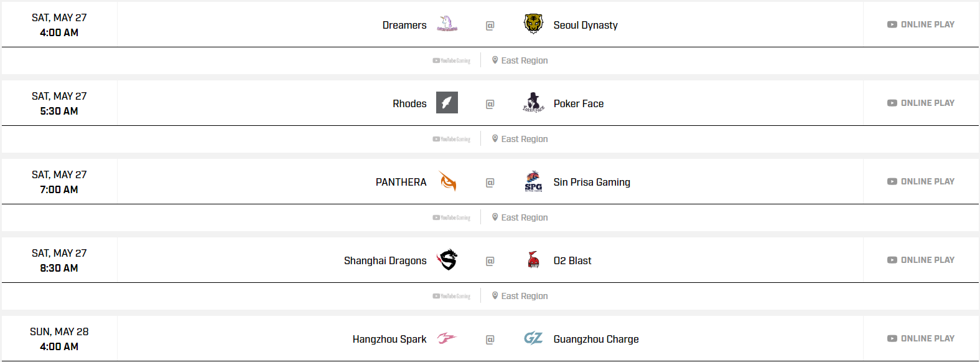Click the Sin Prisa Gaming SPG logo
The width and height of the screenshot is (980, 362).
533,181
